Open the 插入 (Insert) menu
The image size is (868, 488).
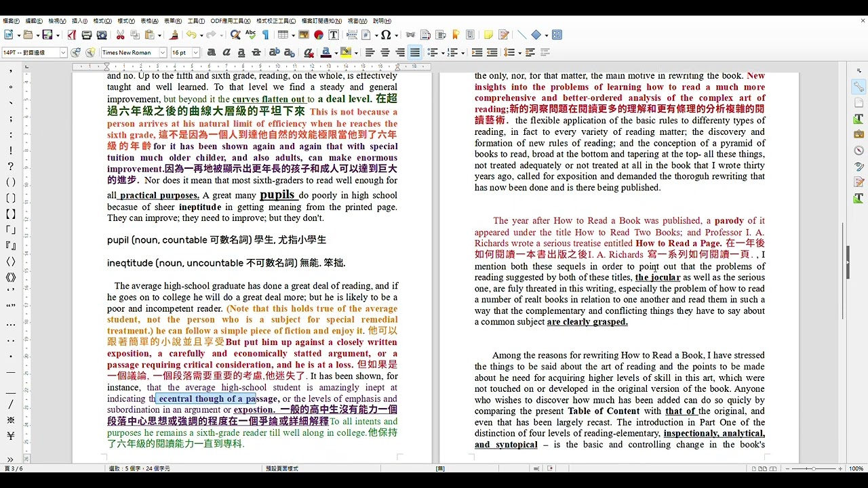point(79,21)
